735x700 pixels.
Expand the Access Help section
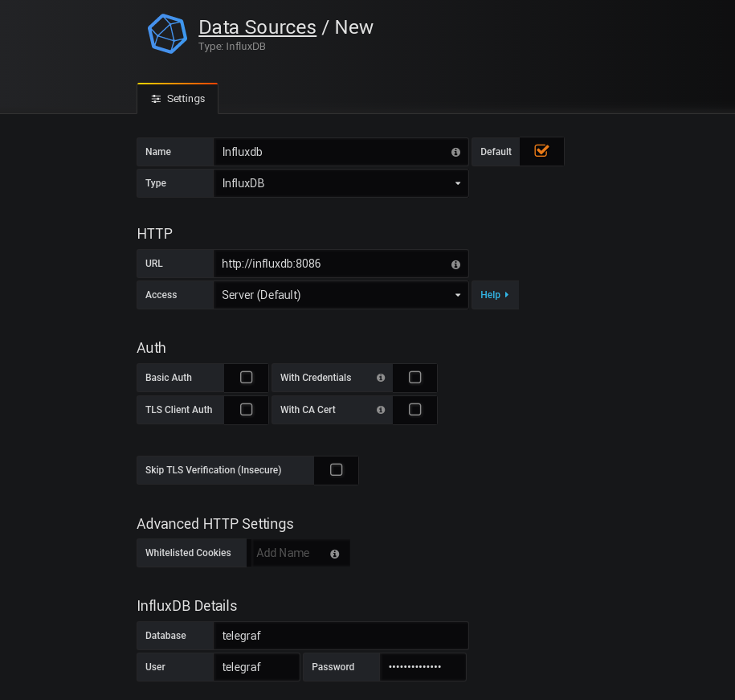point(495,295)
